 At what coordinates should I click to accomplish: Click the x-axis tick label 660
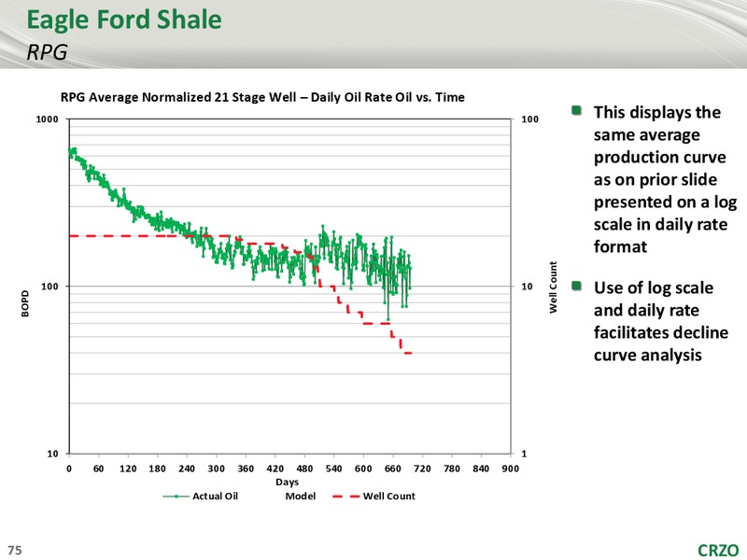pyautogui.click(x=393, y=469)
